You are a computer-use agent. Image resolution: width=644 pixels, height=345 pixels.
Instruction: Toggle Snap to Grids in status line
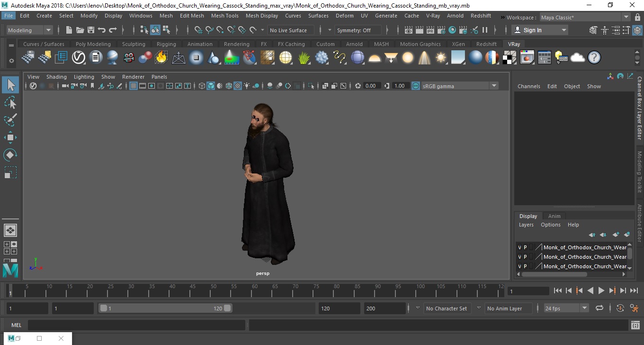click(198, 30)
